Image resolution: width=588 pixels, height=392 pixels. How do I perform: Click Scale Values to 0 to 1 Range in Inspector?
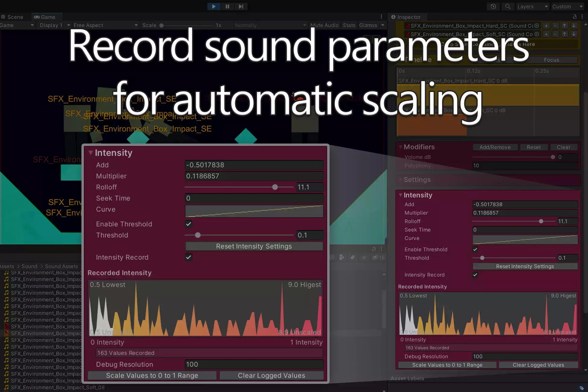447,365
